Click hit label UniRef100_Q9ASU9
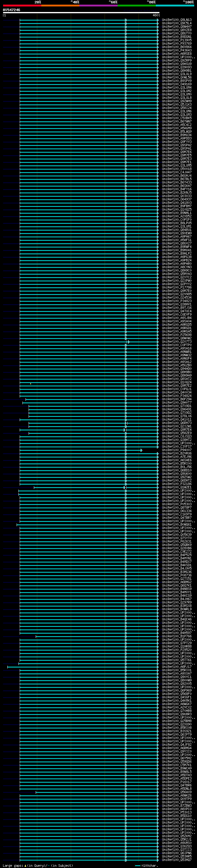The width and height of the screenshot is (197, 868). pyautogui.click(x=177, y=64)
